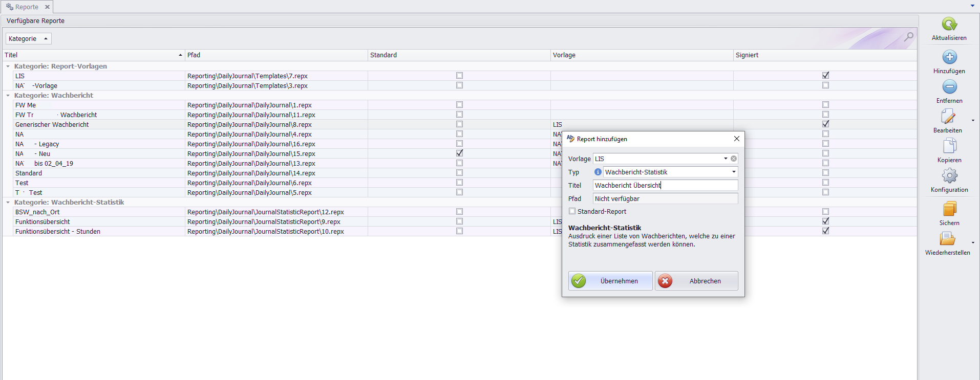Open the Typ dropdown in dialog
This screenshot has width=980, height=380.
click(x=733, y=172)
